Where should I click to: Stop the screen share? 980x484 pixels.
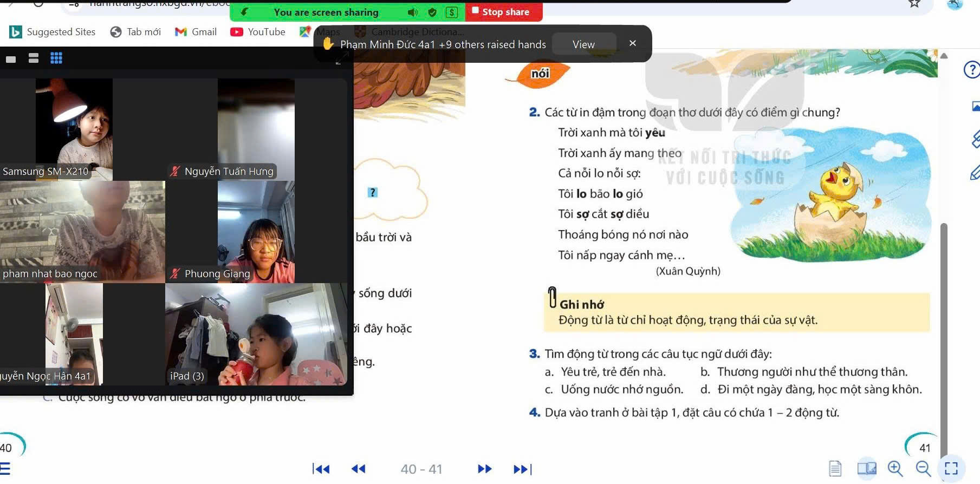503,12
